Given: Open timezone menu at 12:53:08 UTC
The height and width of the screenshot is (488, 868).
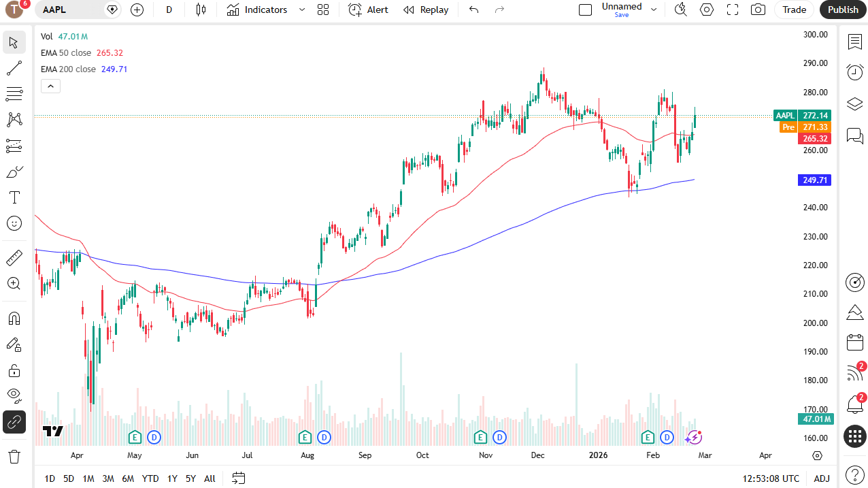Looking at the screenshot, I should (771, 478).
